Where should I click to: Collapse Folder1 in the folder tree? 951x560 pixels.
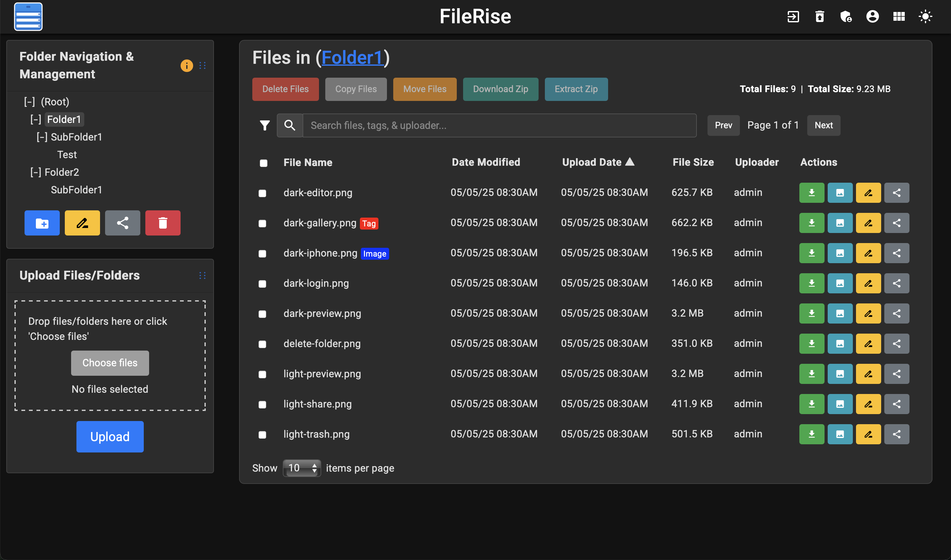point(36,119)
